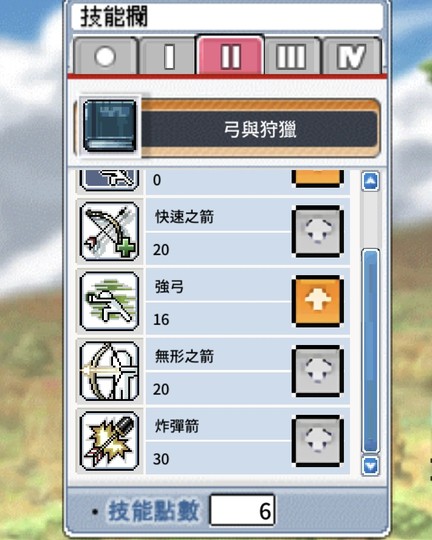Switch to job tab I
This screenshot has width=432, height=540.
coord(168,56)
